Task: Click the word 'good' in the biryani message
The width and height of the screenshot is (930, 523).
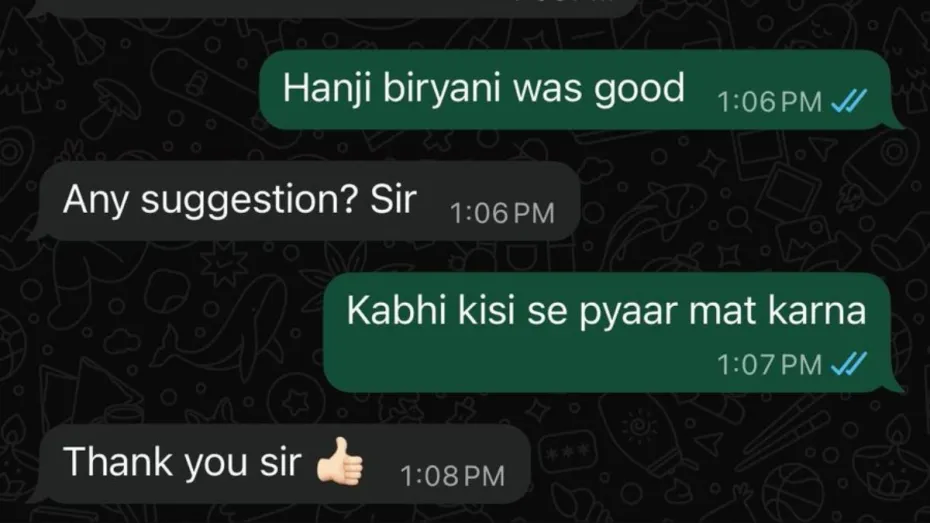Action: point(639,90)
